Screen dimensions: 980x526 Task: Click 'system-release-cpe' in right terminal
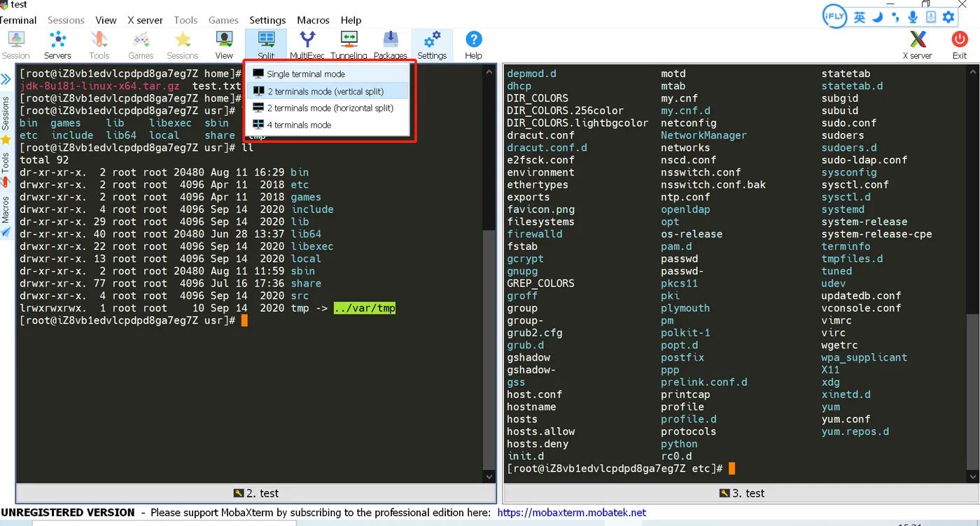877,234
